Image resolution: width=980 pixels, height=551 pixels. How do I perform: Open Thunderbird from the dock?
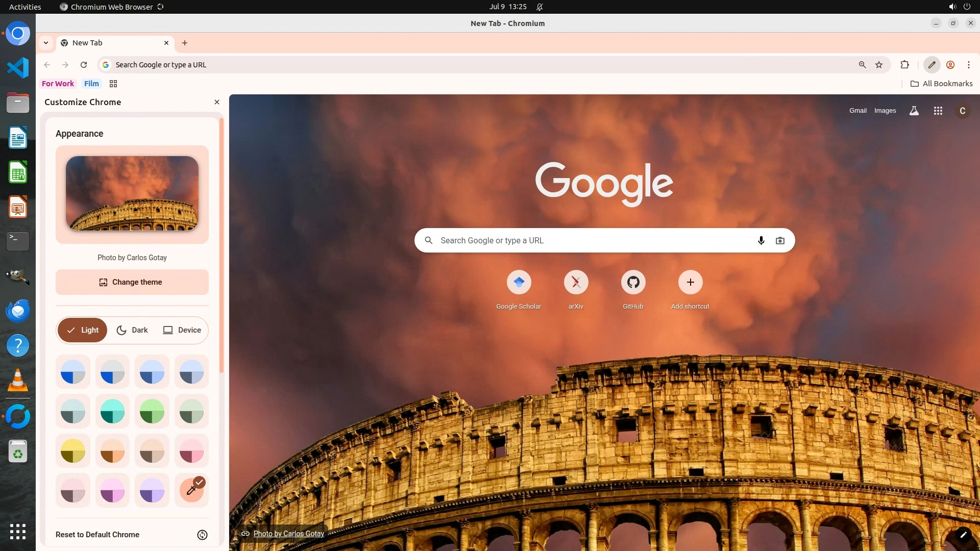point(18,311)
